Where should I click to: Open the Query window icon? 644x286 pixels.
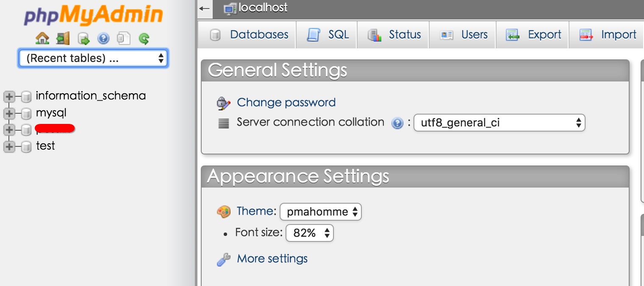(83, 39)
